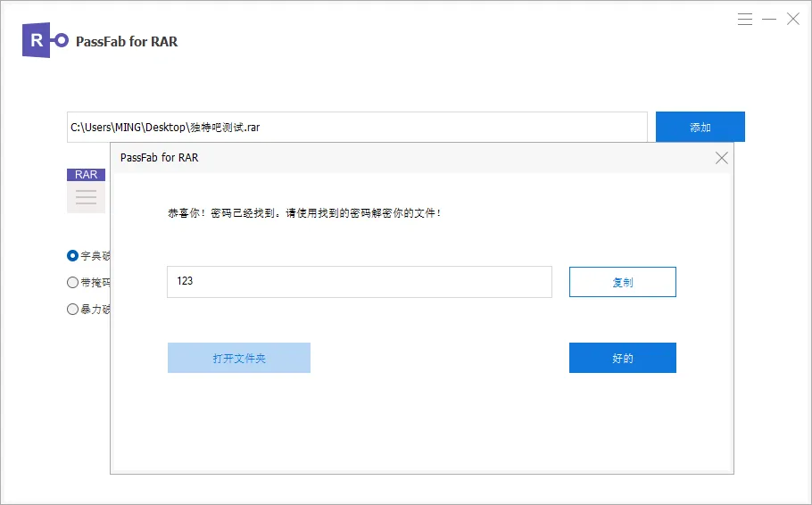Minimize the PassFab main window
Screen dimensions: 812x505
[769, 20]
